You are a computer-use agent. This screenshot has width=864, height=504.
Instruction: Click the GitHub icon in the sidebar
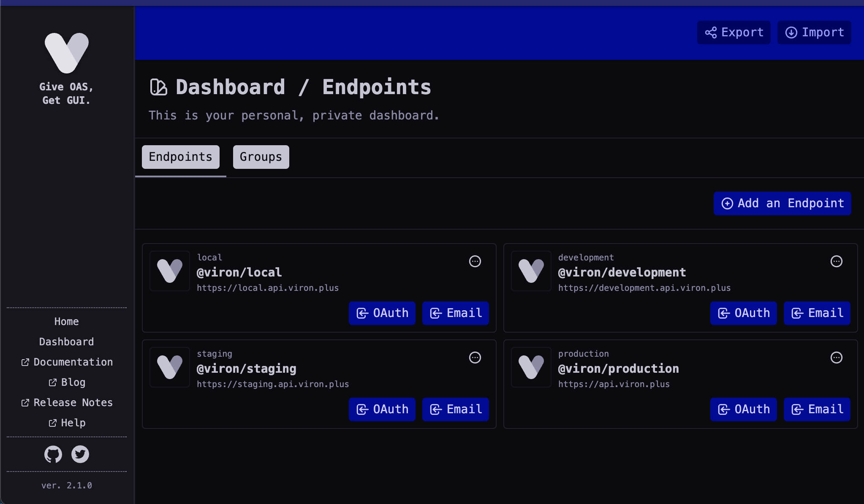[x=53, y=454]
